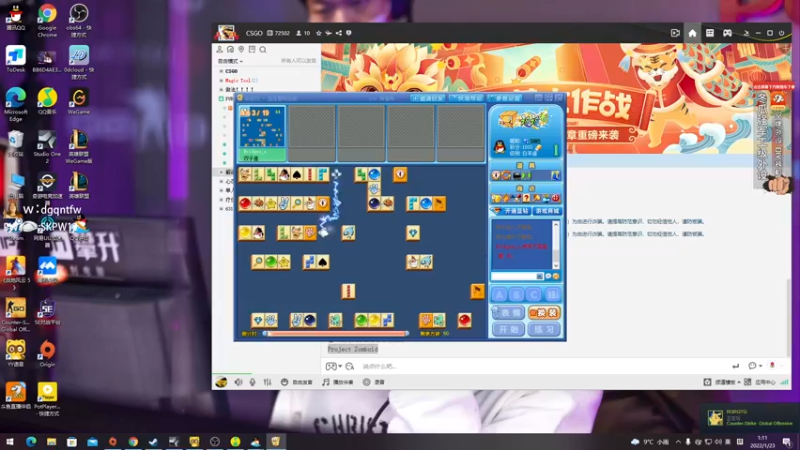Image resolution: width=800 pixels, height=450 pixels.
Task: Click middle header button in game window
Action: click(x=466, y=98)
